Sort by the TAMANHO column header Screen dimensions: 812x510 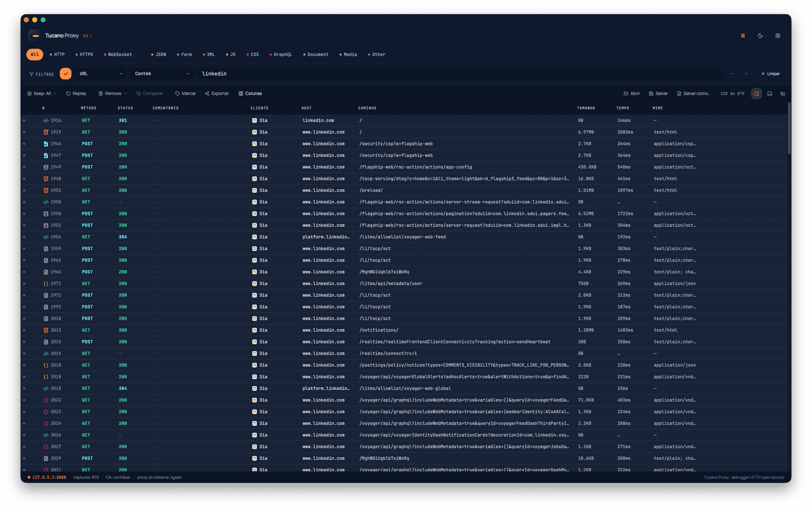coord(586,108)
